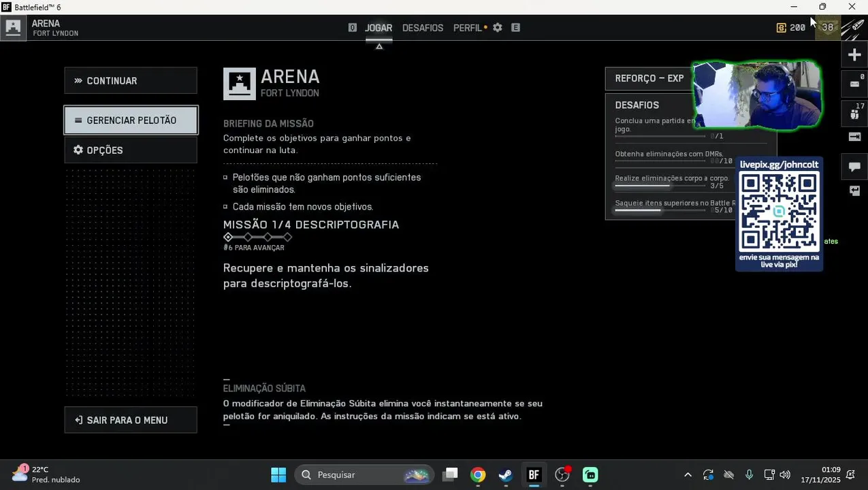Switch to the Desafios tab
The height and width of the screenshot is (490, 868).
click(x=423, y=28)
